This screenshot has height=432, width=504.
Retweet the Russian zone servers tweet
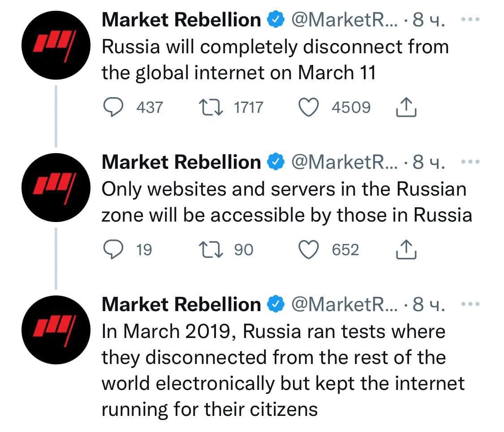[208, 250]
